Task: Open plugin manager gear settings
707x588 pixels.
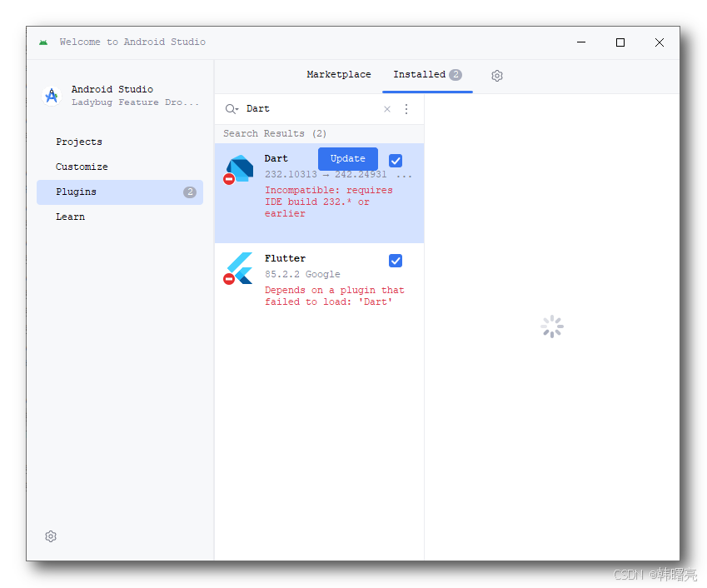Action: 497,75
